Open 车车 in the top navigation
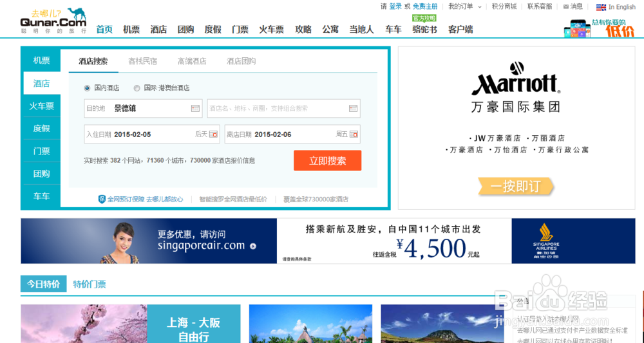The image size is (644, 343). click(x=393, y=30)
